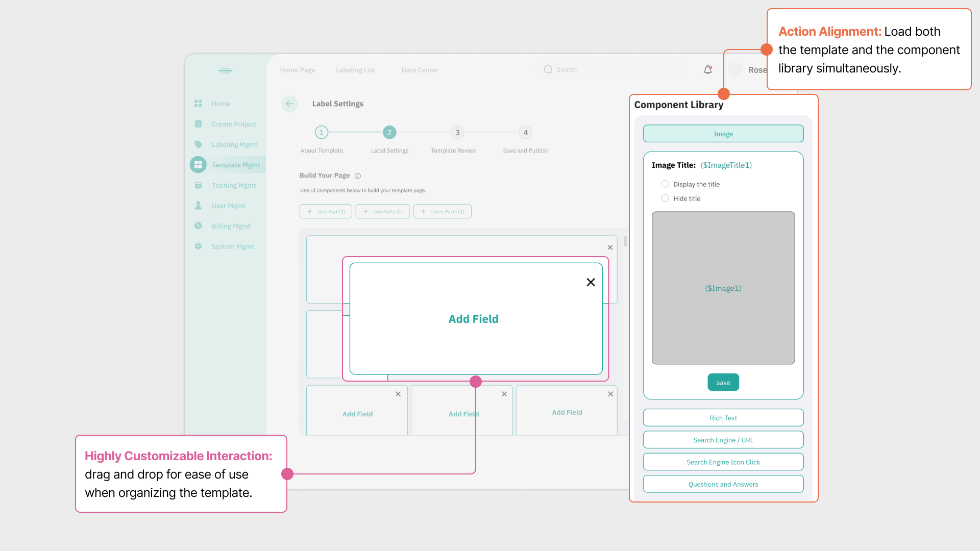Click the Search Engine / URL component
Screen dimensions: 980x551
point(723,440)
